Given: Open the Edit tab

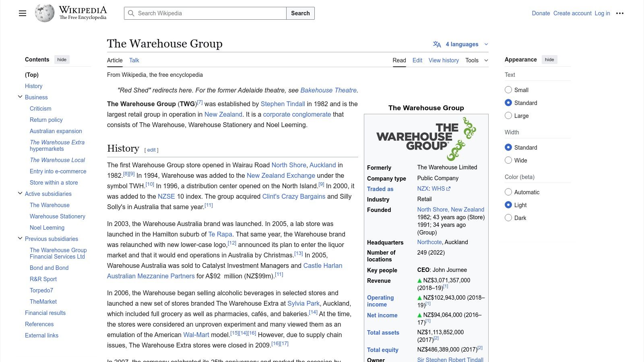Looking at the screenshot, I should point(417,60).
